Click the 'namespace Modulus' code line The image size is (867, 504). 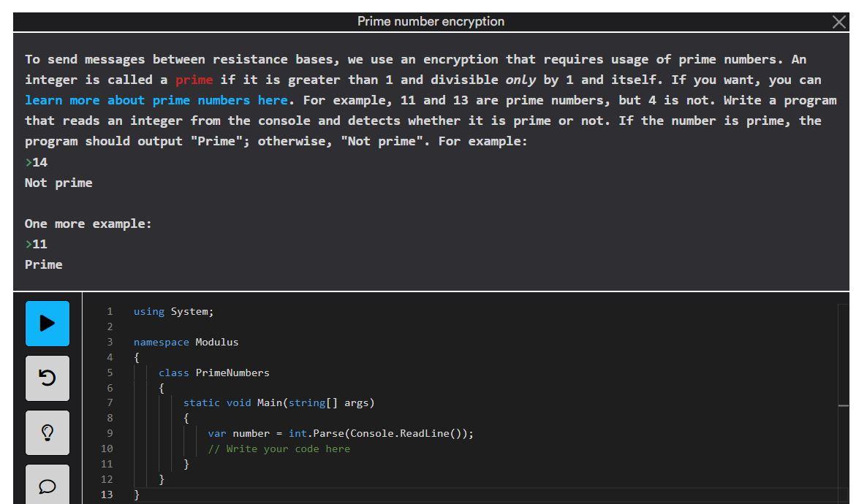pyautogui.click(x=186, y=342)
